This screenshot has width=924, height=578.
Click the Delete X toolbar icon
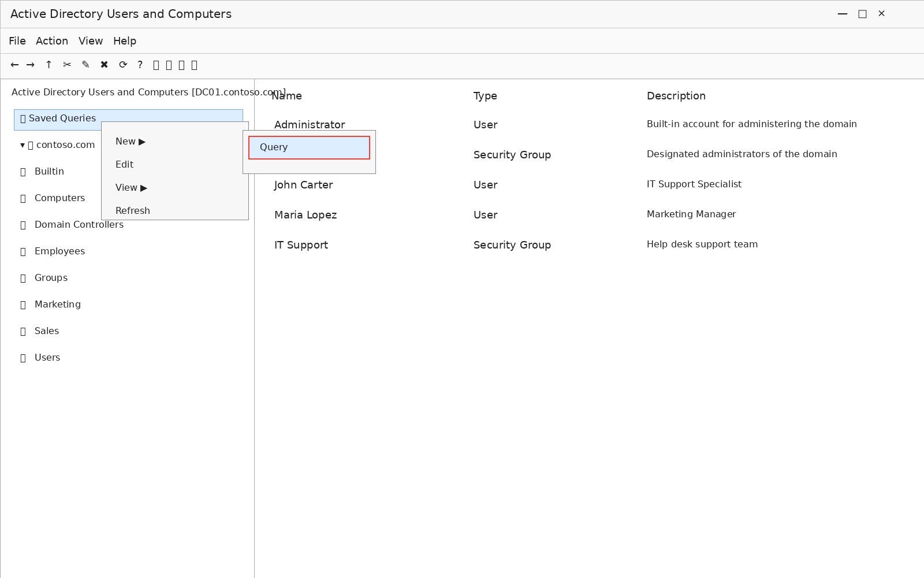104,65
